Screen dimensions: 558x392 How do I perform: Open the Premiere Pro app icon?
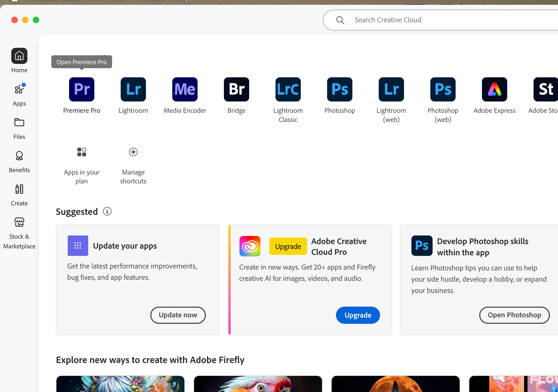point(81,89)
